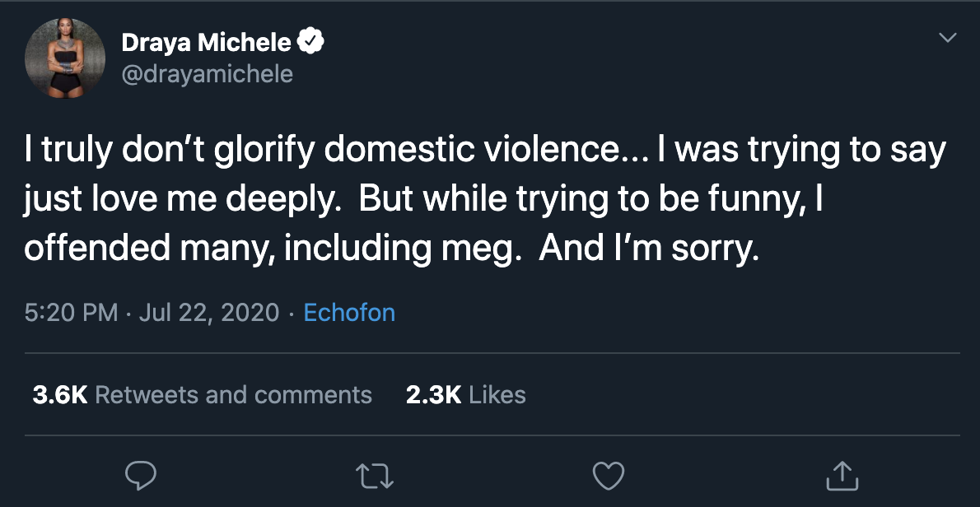The width and height of the screenshot is (980, 507).
Task: Click the 2.3K likes count number
Action: click(x=433, y=394)
